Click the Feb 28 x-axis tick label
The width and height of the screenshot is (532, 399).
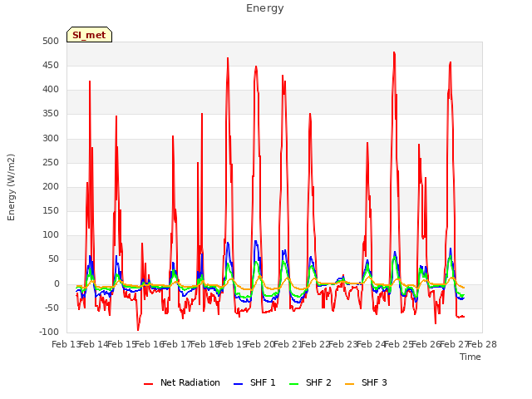click(482, 345)
